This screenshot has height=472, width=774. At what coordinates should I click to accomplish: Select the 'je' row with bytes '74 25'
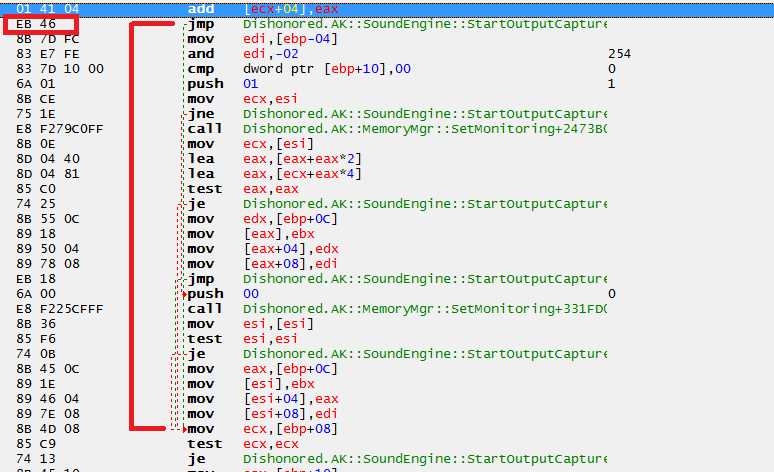(x=397, y=204)
